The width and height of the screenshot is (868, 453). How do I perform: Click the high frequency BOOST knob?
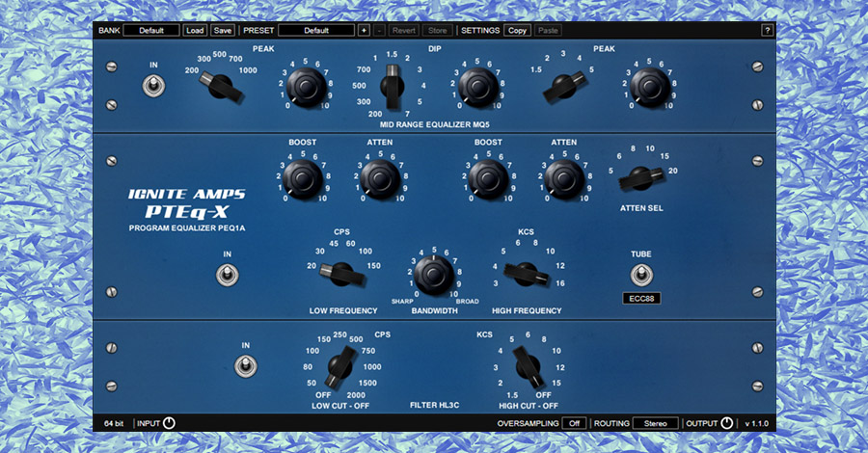pyautogui.click(x=488, y=180)
